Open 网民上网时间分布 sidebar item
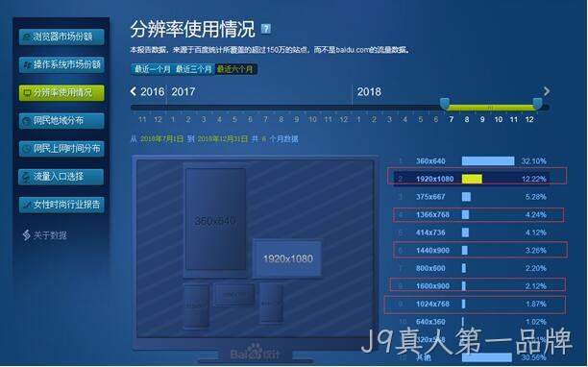 (61, 149)
